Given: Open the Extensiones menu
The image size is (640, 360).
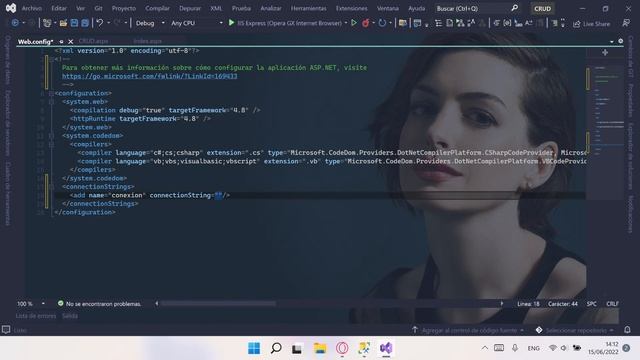Looking at the screenshot, I should (x=351, y=8).
